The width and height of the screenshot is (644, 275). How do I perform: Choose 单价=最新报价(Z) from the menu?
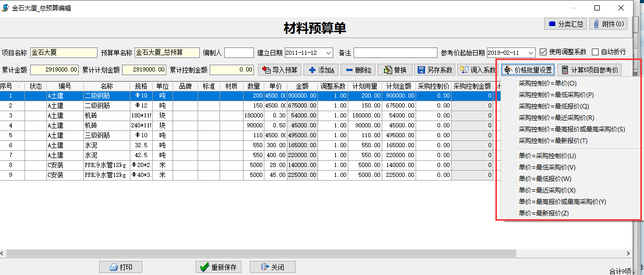(x=543, y=213)
